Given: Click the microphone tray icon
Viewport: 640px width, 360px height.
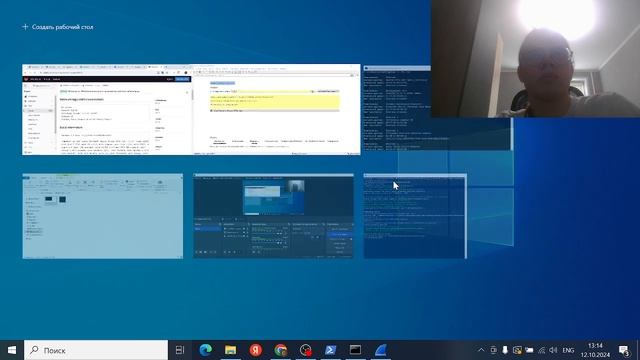Looking at the screenshot, I should (x=505, y=350).
